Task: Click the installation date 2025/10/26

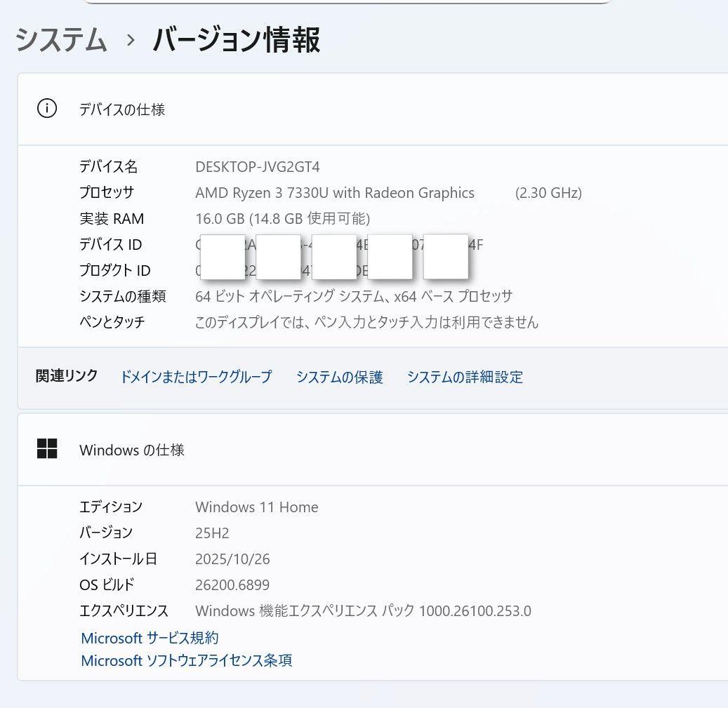Action: pos(233,559)
